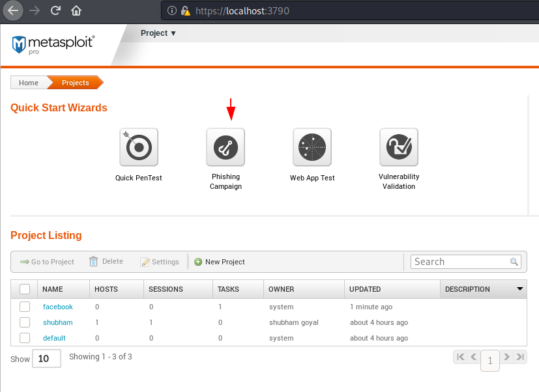Click the search magnifier icon
This screenshot has width=539, height=392.
click(x=514, y=262)
